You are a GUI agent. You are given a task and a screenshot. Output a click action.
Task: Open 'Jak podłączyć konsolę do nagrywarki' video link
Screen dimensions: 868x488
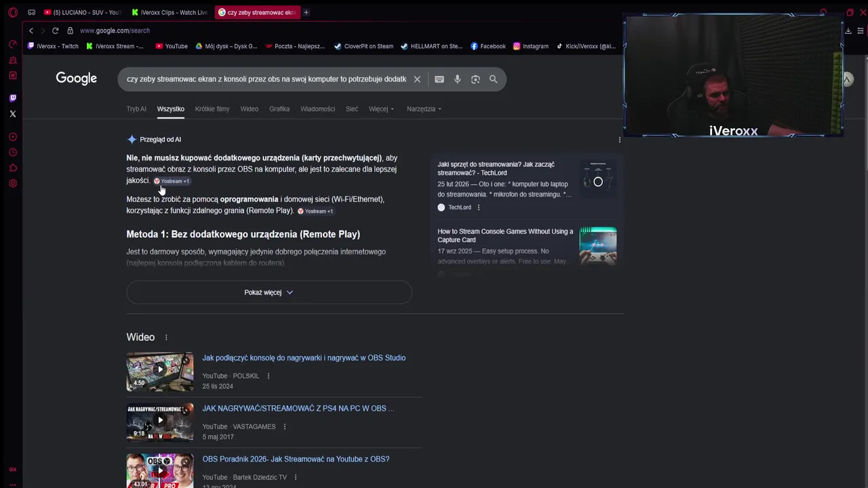(x=304, y=358)
